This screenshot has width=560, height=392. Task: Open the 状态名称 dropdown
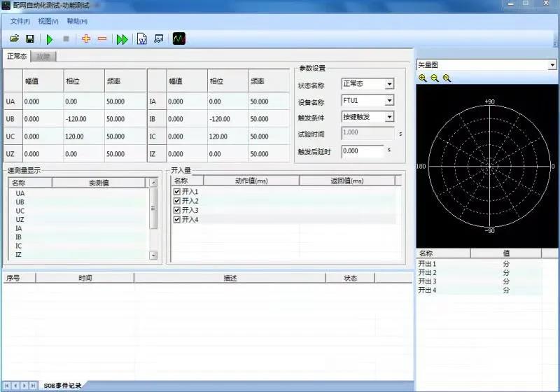pos(389,84)
